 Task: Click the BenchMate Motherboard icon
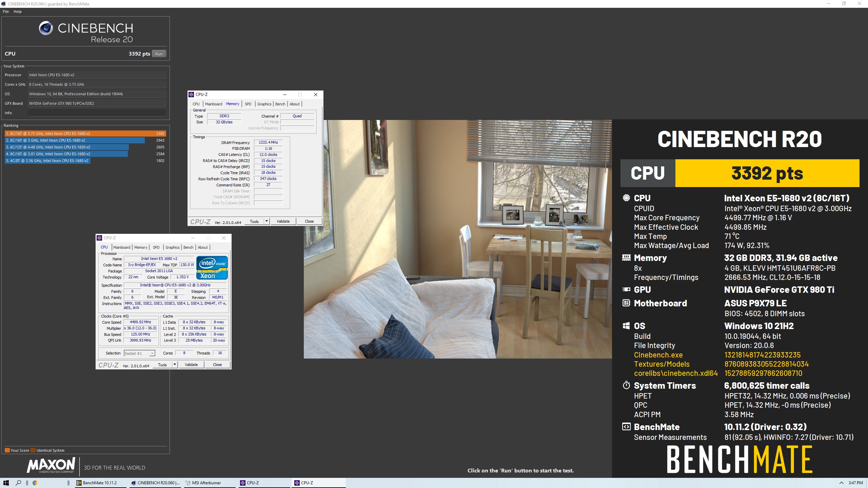(626, 303)
